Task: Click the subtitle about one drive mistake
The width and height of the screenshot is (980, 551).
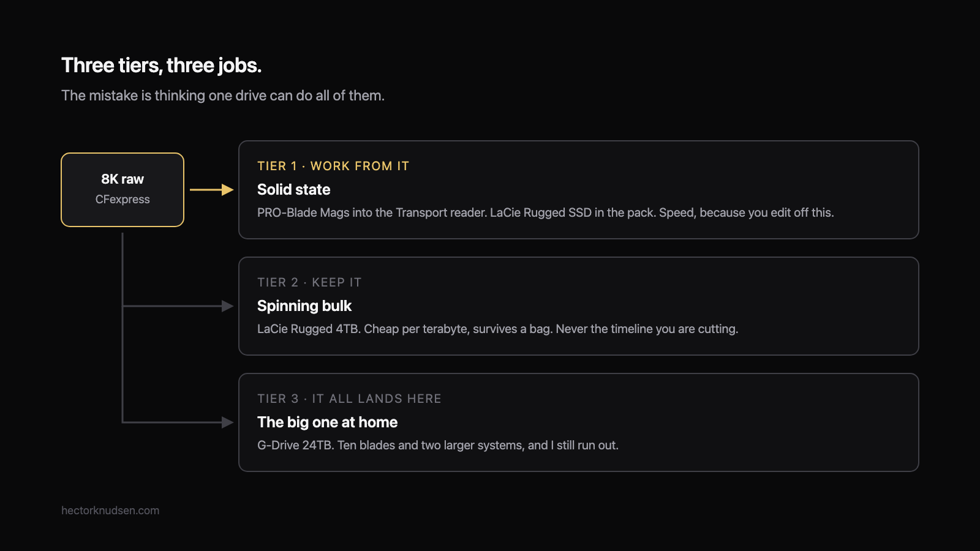Action: [223, 96]
